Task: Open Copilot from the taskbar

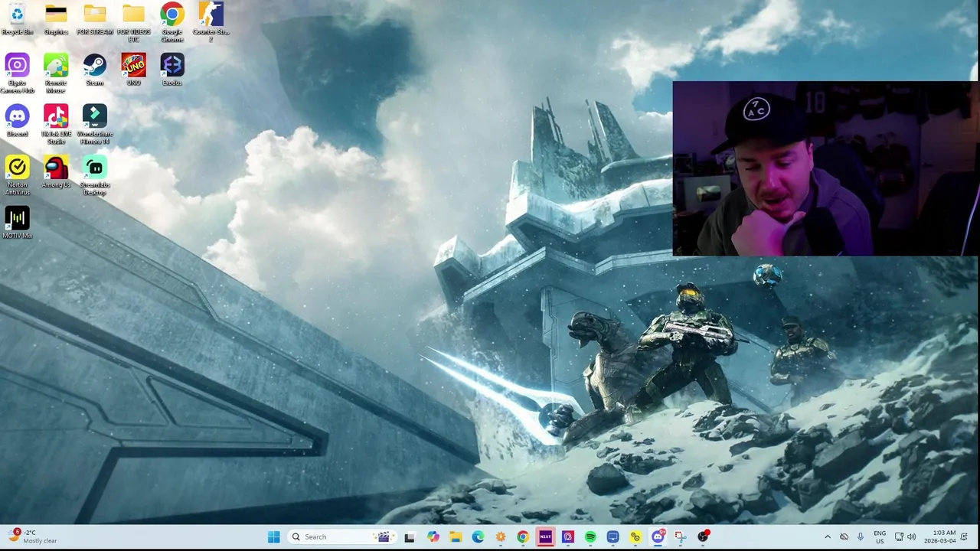Action: click(433, 537)
